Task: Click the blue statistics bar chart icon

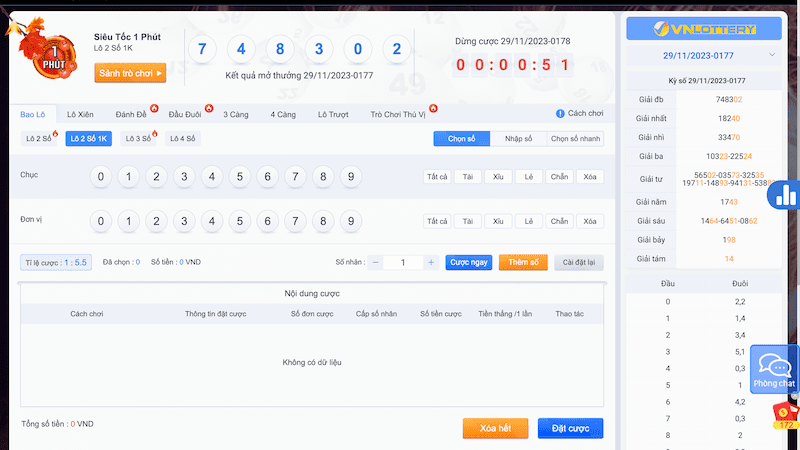Action: (786, 194)
